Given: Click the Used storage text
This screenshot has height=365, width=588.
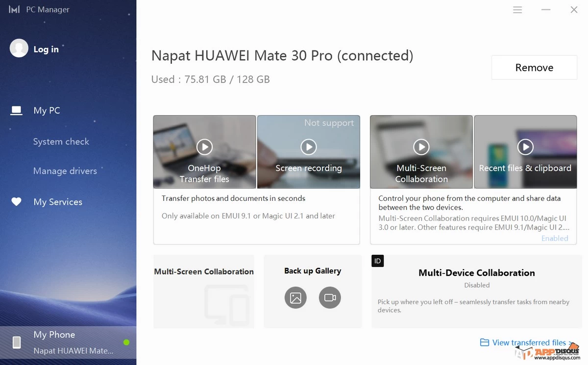Looking at the screenshot, I should 211,79.
